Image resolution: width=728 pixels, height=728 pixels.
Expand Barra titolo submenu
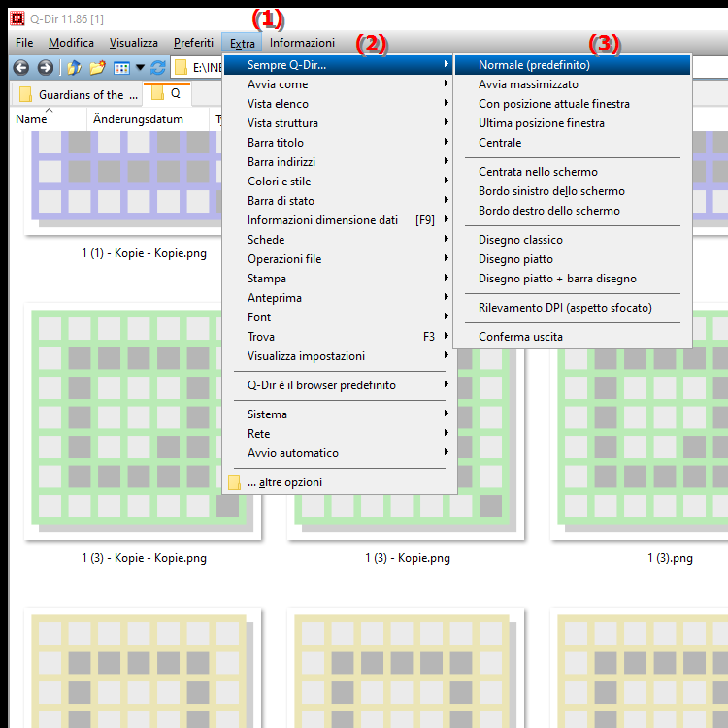tap(340, 143)
